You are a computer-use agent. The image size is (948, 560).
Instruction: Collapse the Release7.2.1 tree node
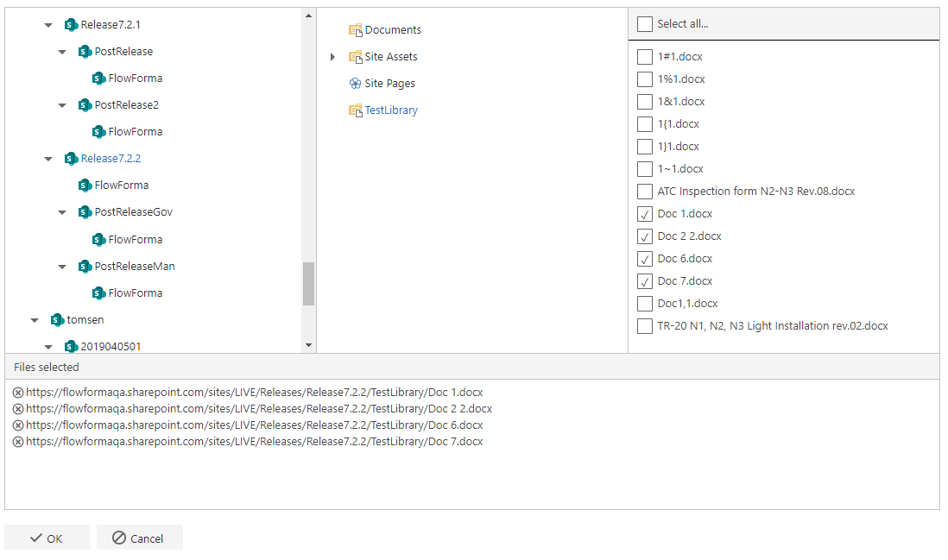pyautogui.click(x=48, y=25)
